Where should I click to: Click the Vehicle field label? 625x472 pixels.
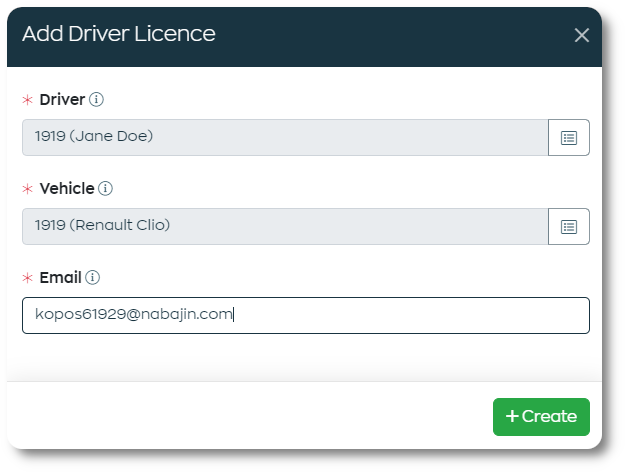pos(66,188)
